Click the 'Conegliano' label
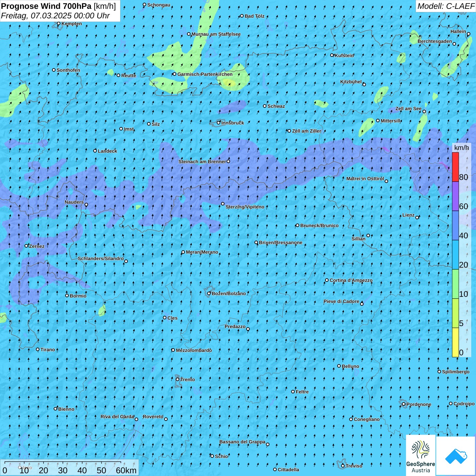Screen dimensions: 476x476 tap(367, 419)
